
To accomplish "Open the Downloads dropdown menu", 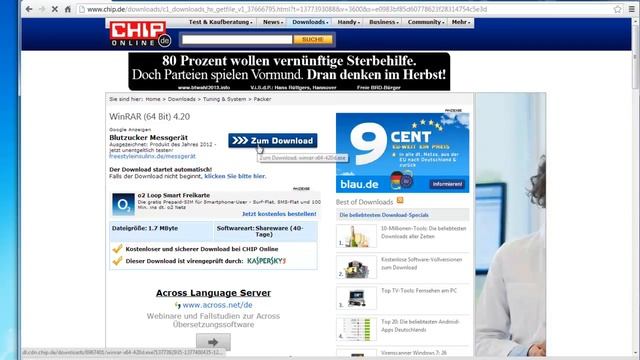I will tap(310, 22).
